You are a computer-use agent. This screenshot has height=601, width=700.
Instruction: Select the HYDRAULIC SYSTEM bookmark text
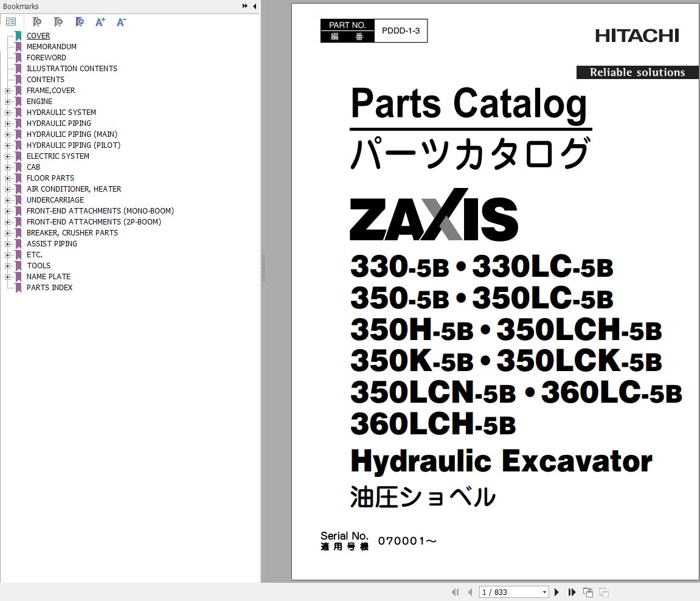(61, 112)
